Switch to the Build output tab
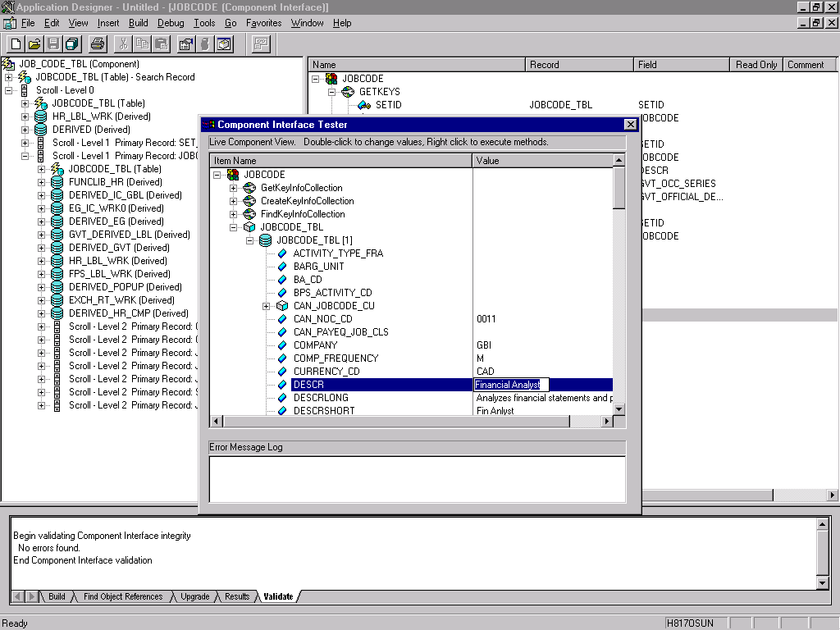The width and height of the screenshot is (840, 630). [57, 596]
